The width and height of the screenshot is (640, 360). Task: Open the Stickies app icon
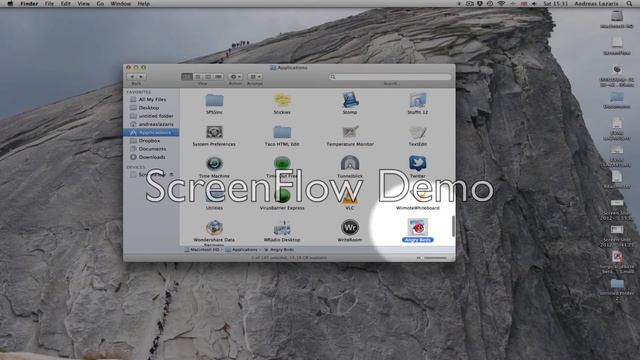282,100
